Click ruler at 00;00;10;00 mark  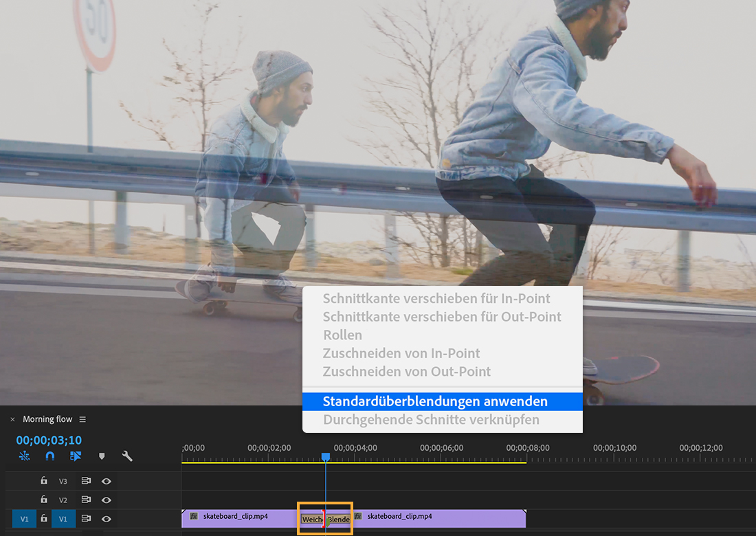tap(614, 448)
